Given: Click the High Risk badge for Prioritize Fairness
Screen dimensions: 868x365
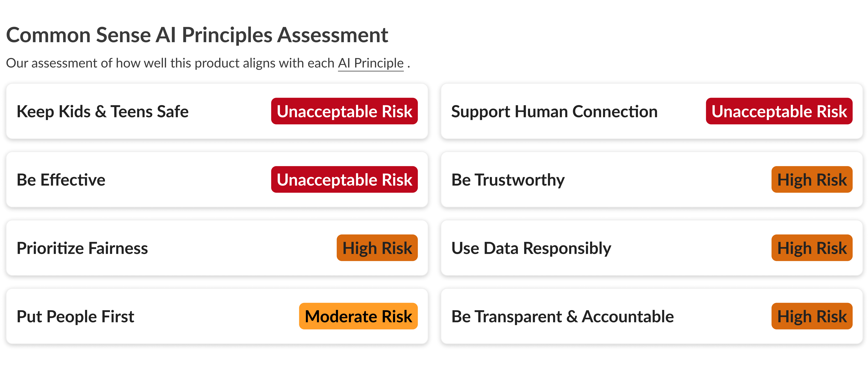Looking at the screenshot, I should pos(377,248).
